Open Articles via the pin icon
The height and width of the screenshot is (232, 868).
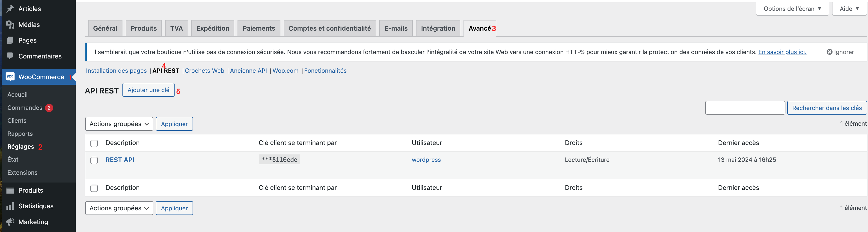coord(10,9)
